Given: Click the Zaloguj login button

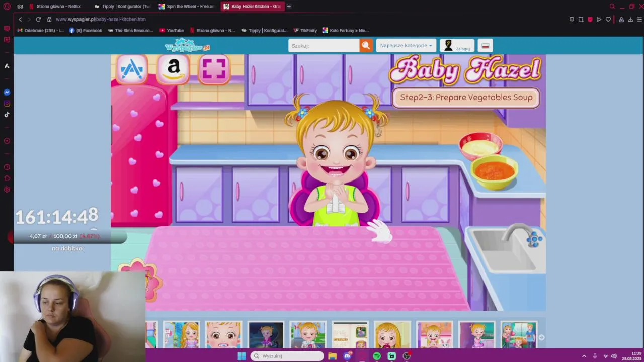Looking at the screenshot, I should (457, 45).
